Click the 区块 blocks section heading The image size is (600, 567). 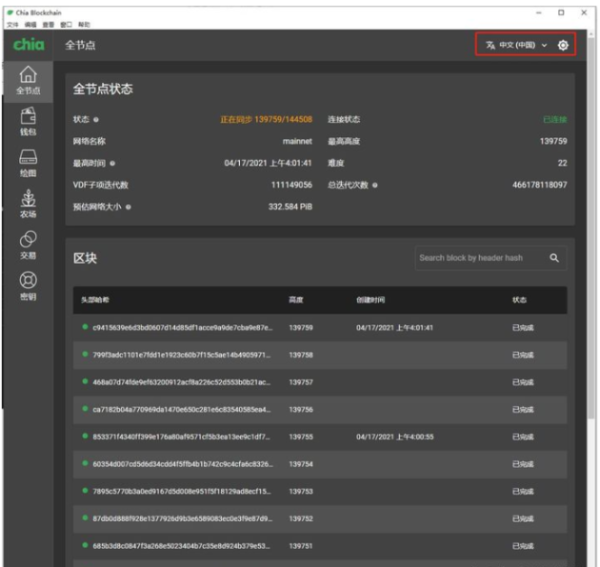[x=85, y=258]
